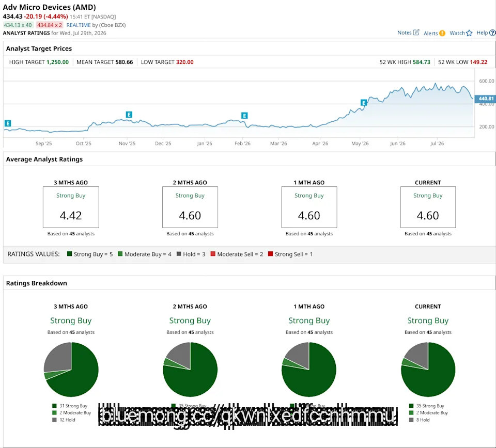Click the 4.60 rating box under 2 MTHS AGO

pos(190,207)
